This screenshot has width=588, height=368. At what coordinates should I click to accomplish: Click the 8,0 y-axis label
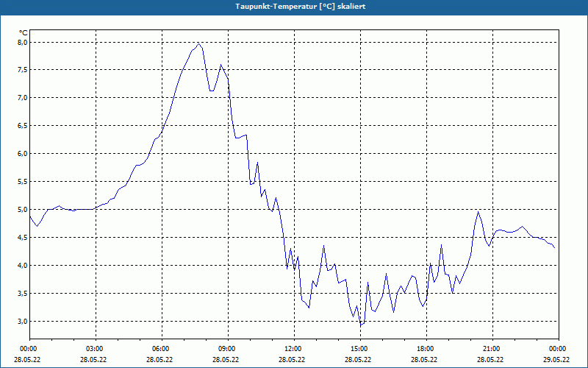pyautogui.click(x=23, y=42)
